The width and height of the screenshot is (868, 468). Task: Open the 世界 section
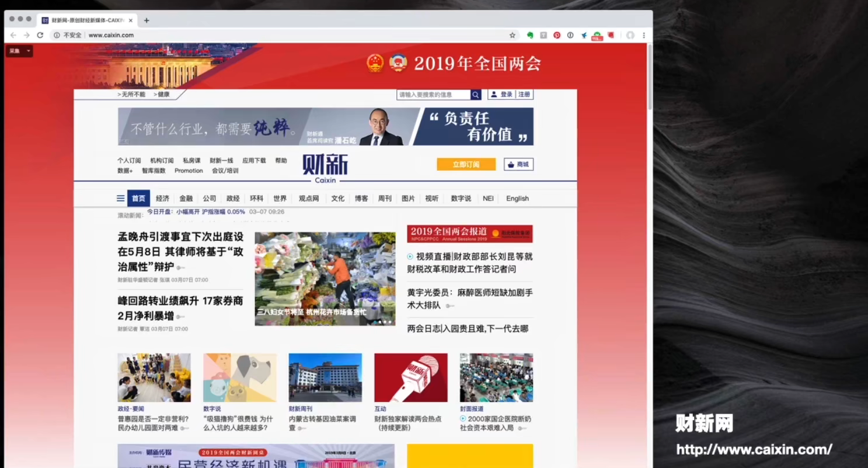[280, 199]
